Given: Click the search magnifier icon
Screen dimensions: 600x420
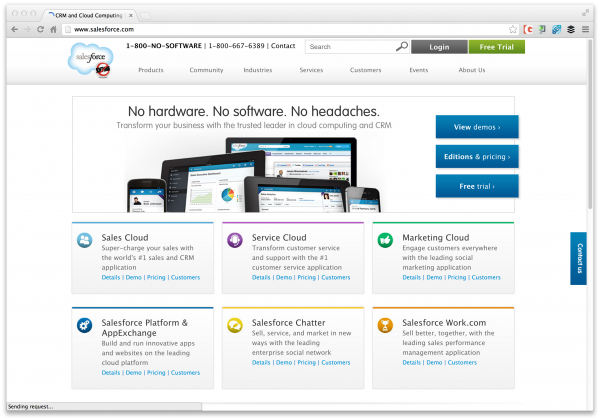Looking at the screenshot, I should click(402, 47).
